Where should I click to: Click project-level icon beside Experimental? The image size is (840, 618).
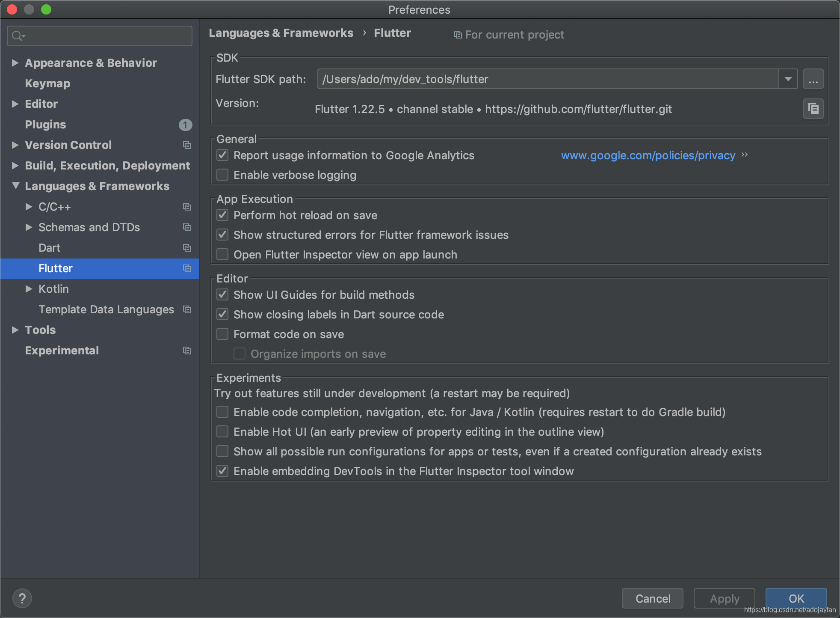coord(187,351)
